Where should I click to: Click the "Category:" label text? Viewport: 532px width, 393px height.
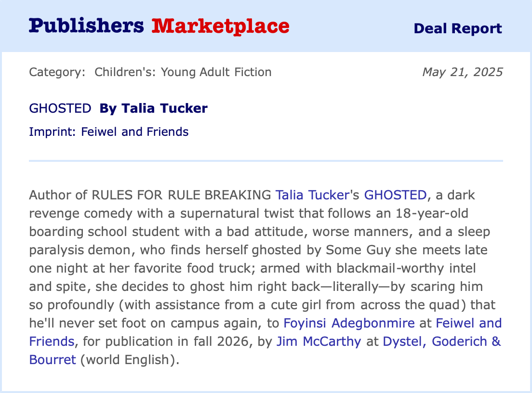click(x=57, y=72)
